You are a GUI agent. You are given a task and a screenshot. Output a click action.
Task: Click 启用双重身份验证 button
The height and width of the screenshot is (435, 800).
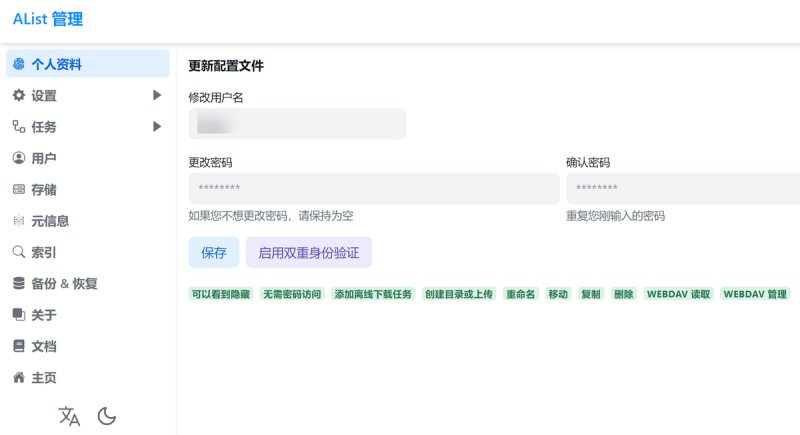coord(309,252)
